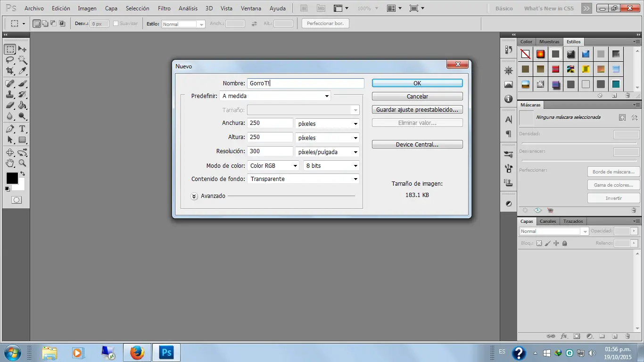The image size is (644, 362).
Task: Open the Archivo menu
Action: point(34,8)
